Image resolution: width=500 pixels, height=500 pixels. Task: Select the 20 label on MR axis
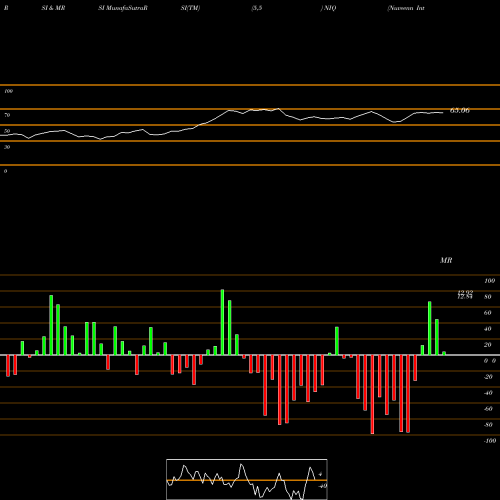tap(488, 345)
